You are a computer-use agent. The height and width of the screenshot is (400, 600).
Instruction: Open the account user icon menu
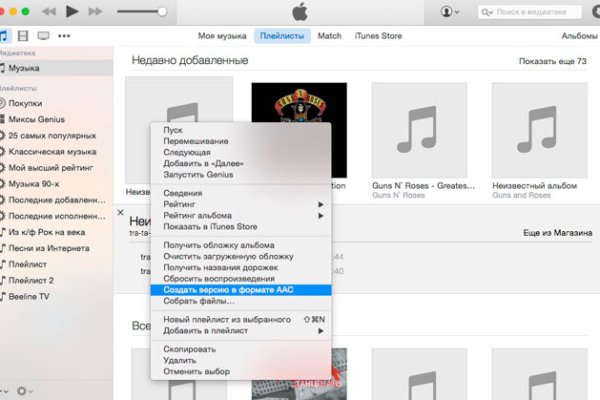click(x=449, y=11)
